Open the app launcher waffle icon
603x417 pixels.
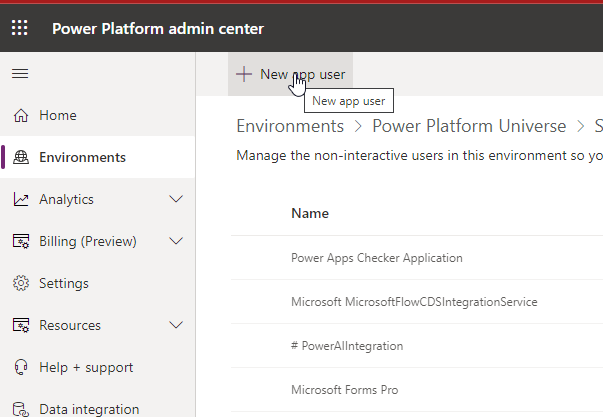tap(20, 28)
